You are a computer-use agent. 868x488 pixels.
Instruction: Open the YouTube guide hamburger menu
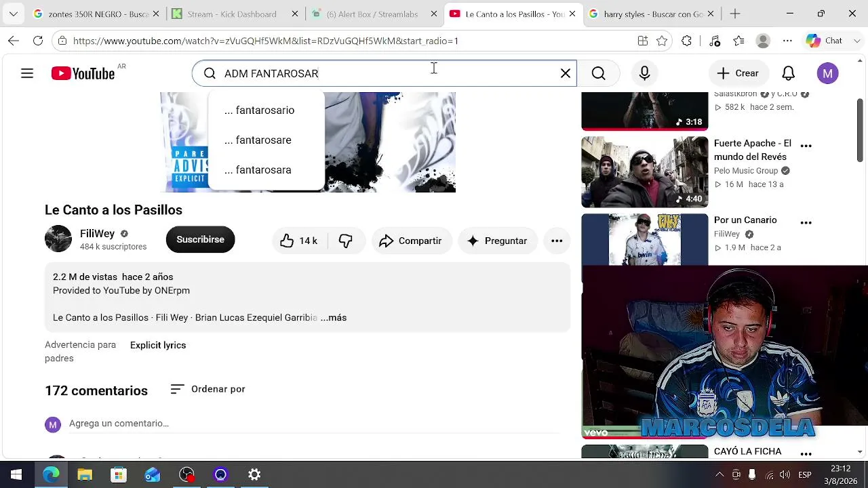(x=27, y=73)
